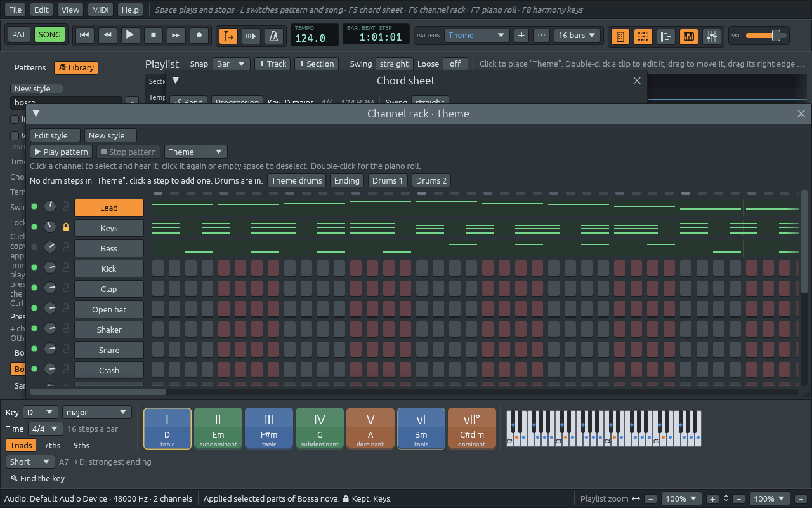Toggle the piano keyboard view icon
Image resolution: width=812 pixels, height=508 pixels.
(x=688, y=36)
